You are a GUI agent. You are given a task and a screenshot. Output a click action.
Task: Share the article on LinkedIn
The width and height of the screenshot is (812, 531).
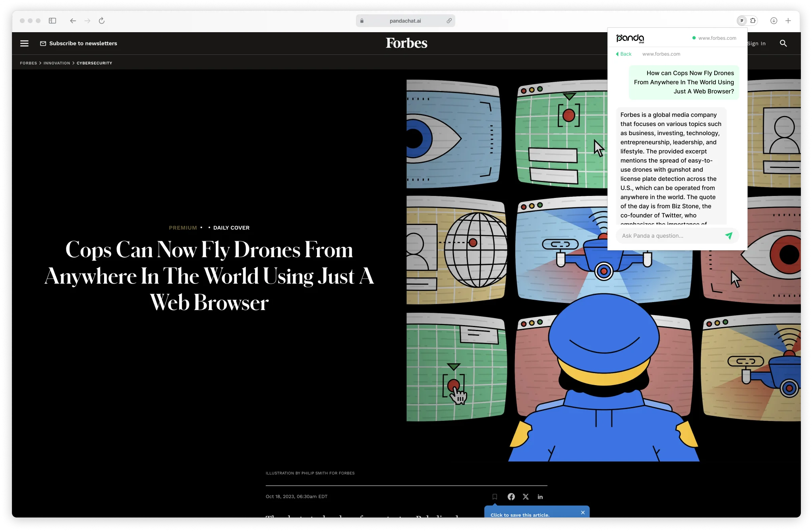coord(540,496)
